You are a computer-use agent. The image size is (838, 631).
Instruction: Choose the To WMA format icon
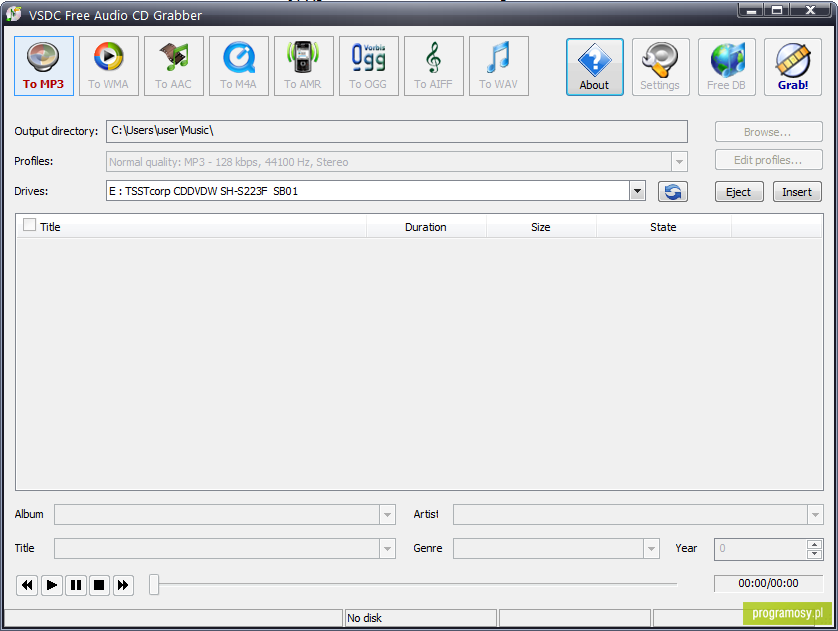tap(109, 66)
